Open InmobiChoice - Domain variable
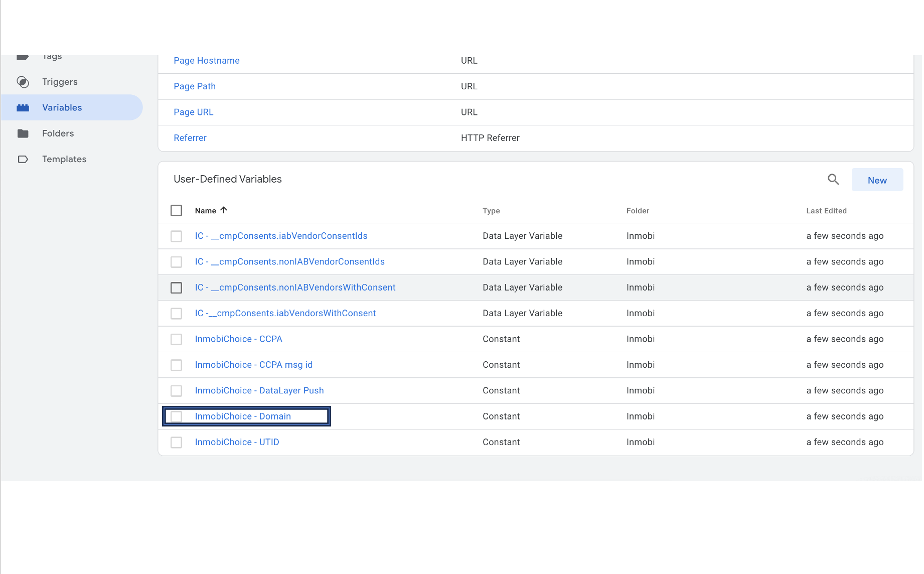Viewport: 924px width, 574px height. (x=243, y=416)
